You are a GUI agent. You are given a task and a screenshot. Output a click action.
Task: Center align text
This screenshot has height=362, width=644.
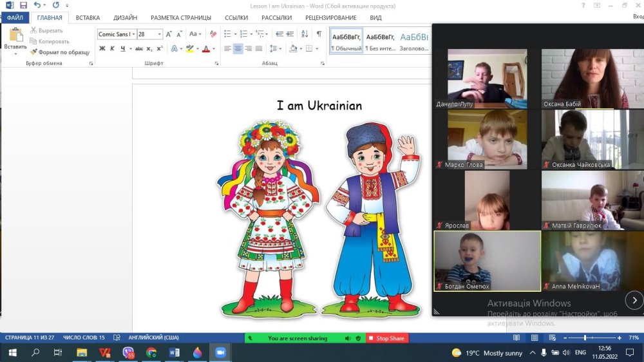click(238, 48)
